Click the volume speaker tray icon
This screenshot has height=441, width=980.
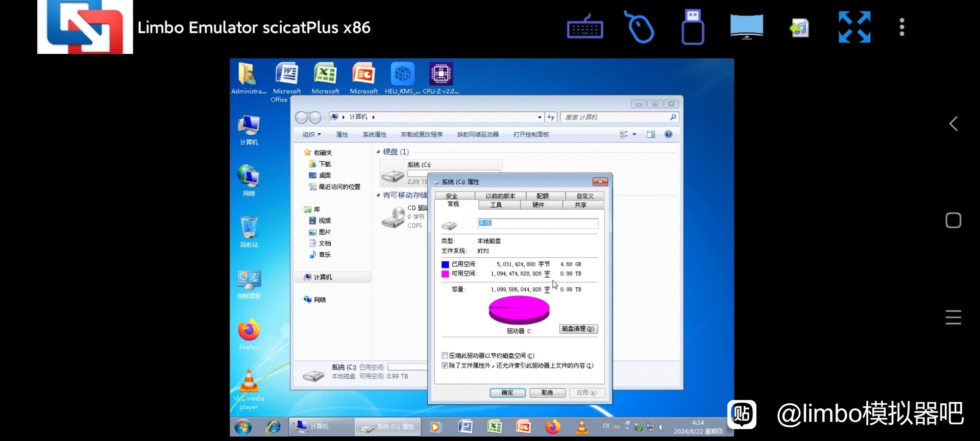[662, 427]
